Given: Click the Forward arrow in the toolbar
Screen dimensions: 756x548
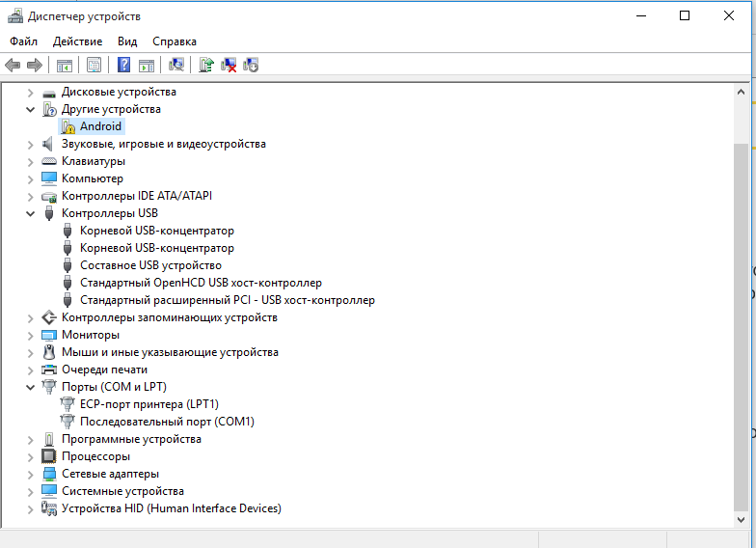Looking at the screenshot, I should coord(35,65).
